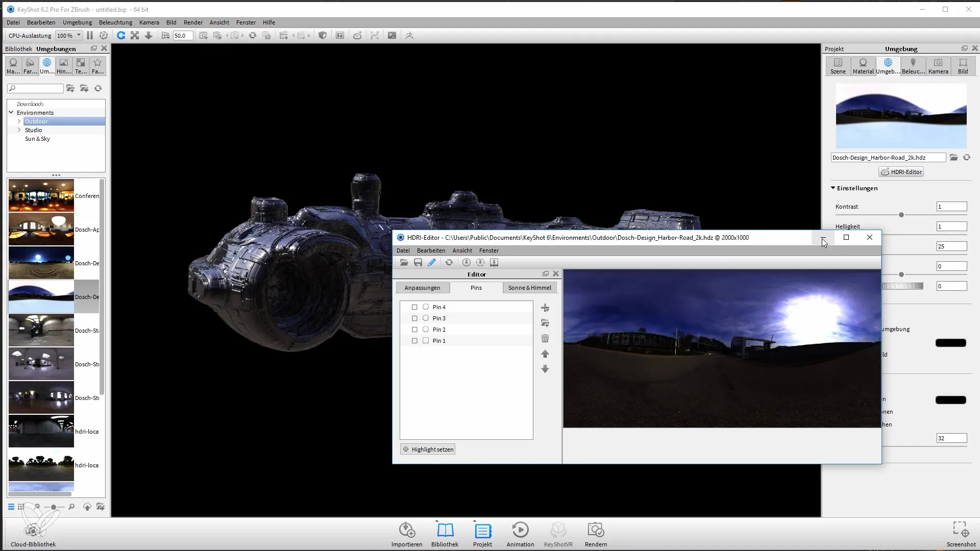Click library thumbnail size slider
Screen dimensions: 980x551
(x=53, y=507)
